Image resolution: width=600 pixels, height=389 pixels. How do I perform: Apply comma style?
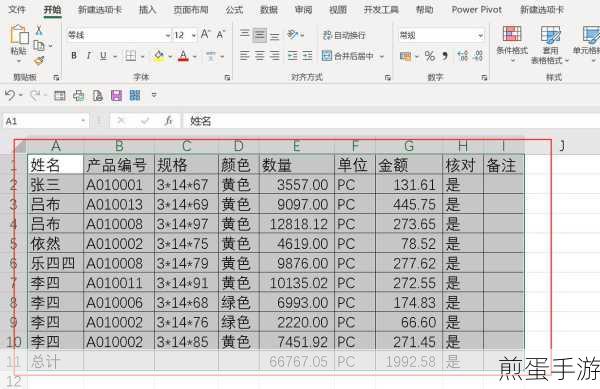point(445,56)
